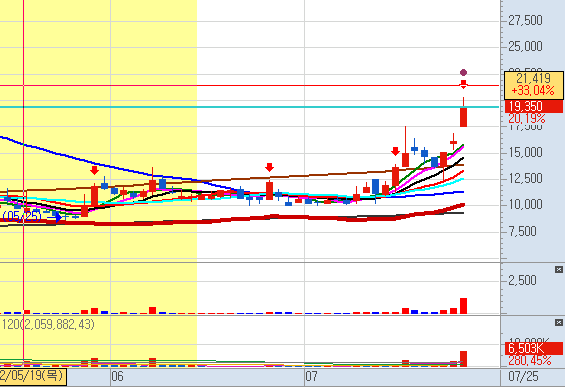Click the yellow 21,419 +33.04% price tag
Image resolution: width=565 pixels, height=387 pixels.
click(533, 85)
